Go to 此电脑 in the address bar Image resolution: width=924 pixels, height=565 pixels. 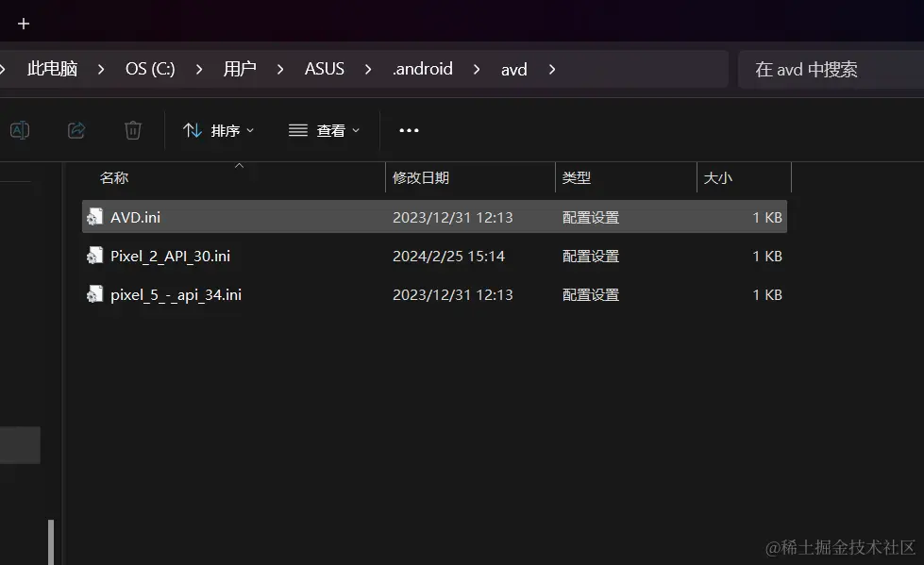(x=53, y=69)
